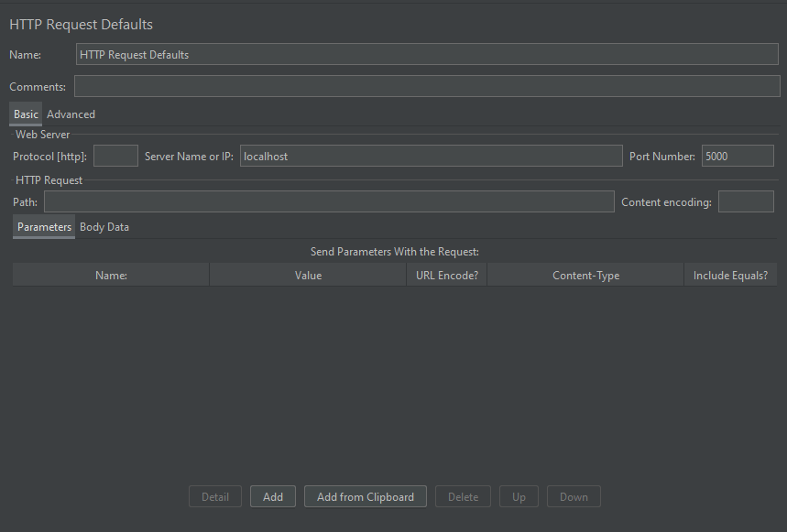Click the Include Equals? column header
The image size is (787, 532).
pos(730,276)
